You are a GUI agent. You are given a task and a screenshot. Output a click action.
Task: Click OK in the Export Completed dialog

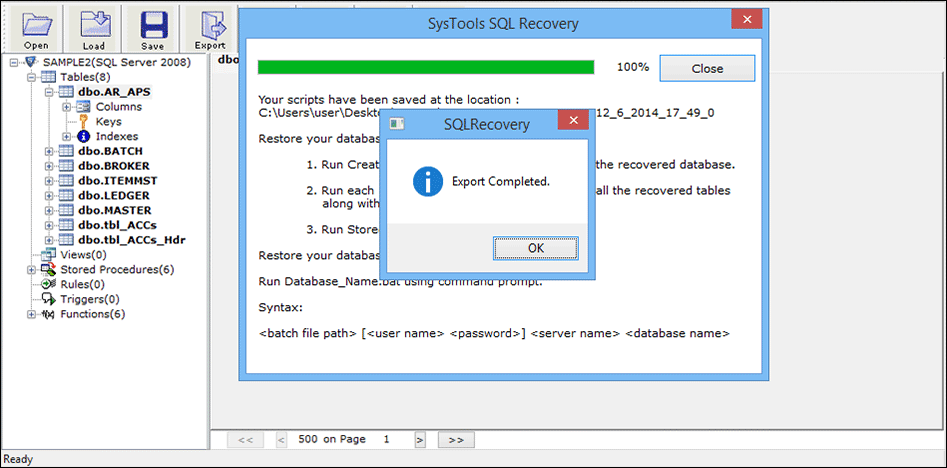pyautogui.click(x=536, y=248)
